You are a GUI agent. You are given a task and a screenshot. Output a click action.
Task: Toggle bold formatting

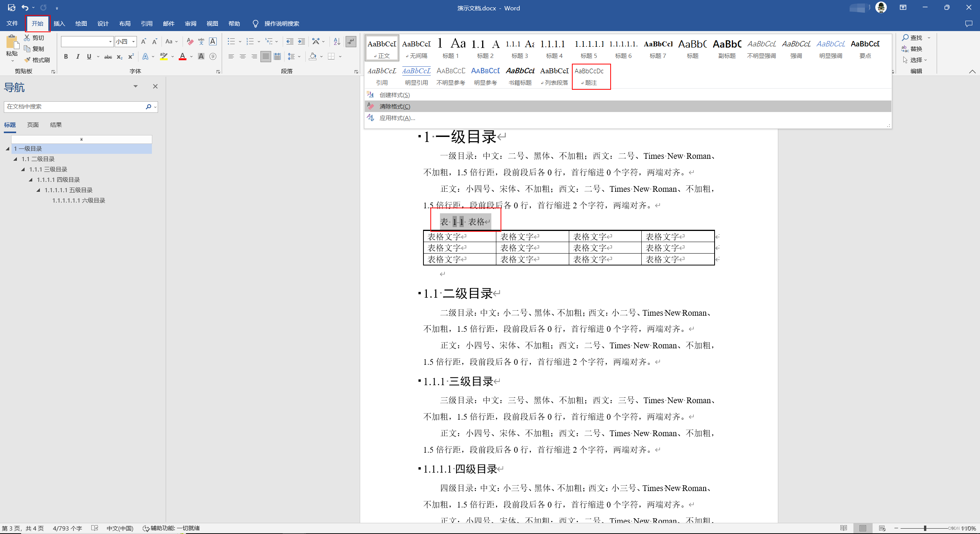(x=66, y=56)
